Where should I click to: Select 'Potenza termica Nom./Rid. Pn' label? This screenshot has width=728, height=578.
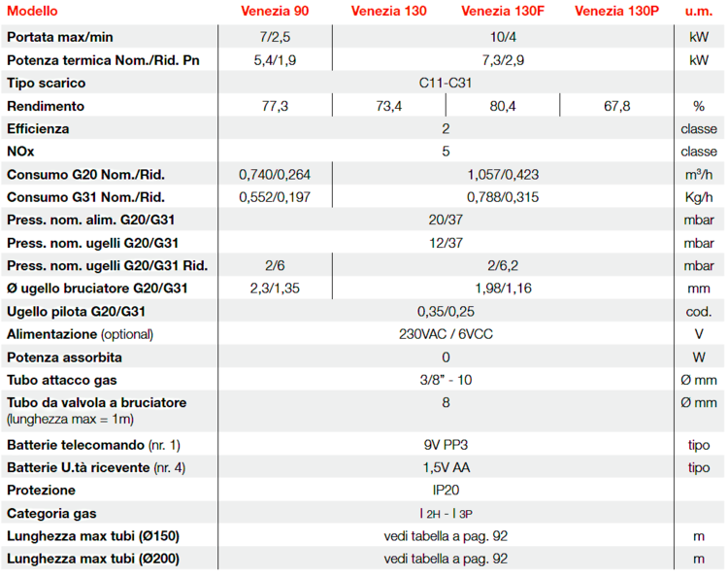pos(103,60)
